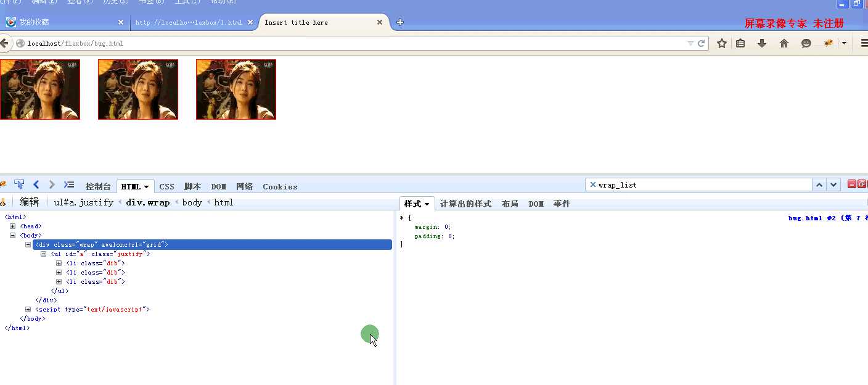This screenshot has height=385, width=868.
Task: Open the 控制台 console panel
Action: tap(98, 186)
